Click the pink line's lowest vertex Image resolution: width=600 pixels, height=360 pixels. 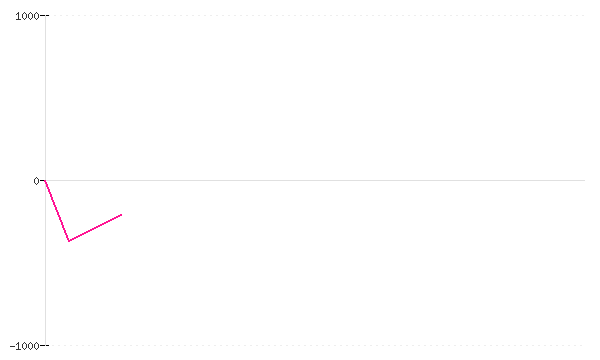click(x=69, y=241)
